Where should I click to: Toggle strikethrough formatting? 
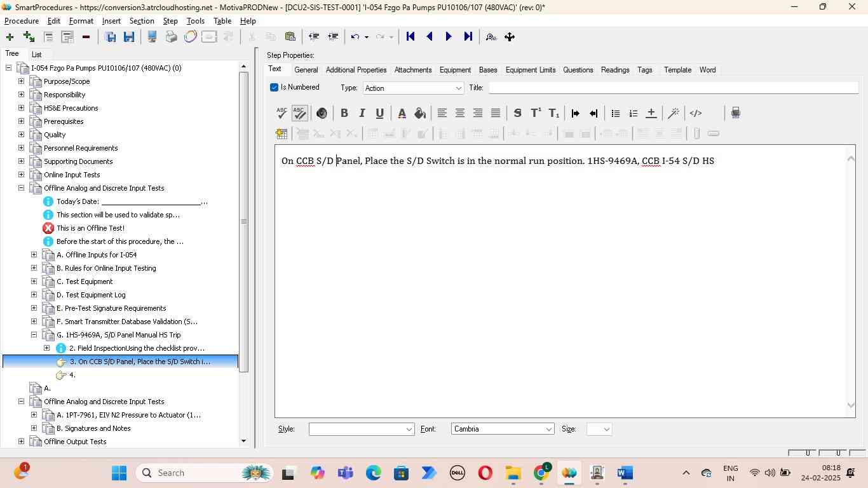[517, 113]
